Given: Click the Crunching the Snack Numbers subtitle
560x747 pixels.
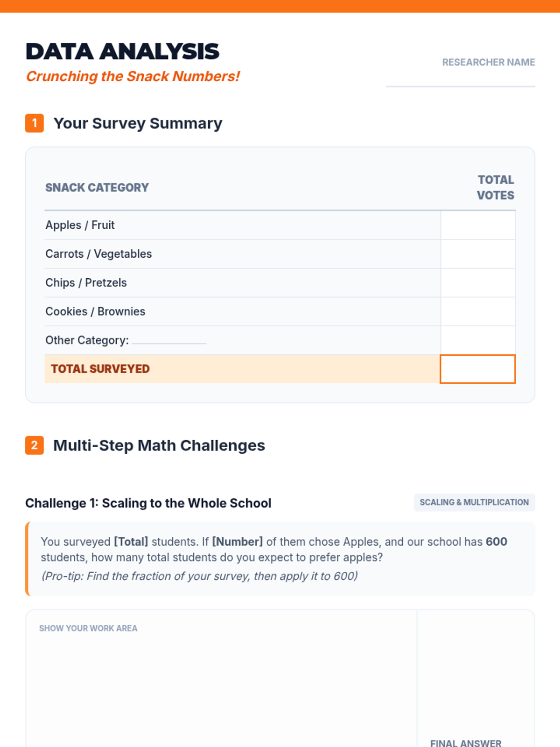Looking at the screenshot, I should 133,76.
